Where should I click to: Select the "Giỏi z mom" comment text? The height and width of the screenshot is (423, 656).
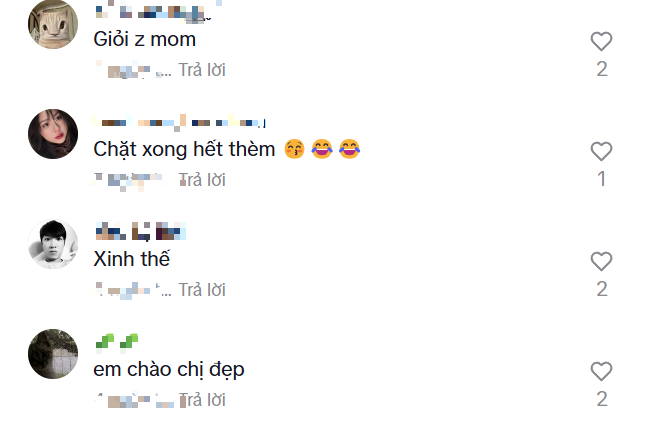145,40
